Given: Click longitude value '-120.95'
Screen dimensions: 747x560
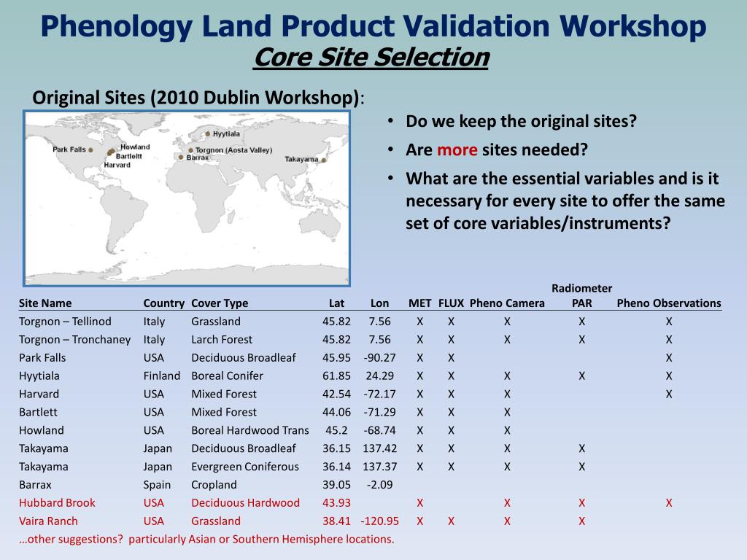Looking at the screenshot, I should [x=379, y=521].
